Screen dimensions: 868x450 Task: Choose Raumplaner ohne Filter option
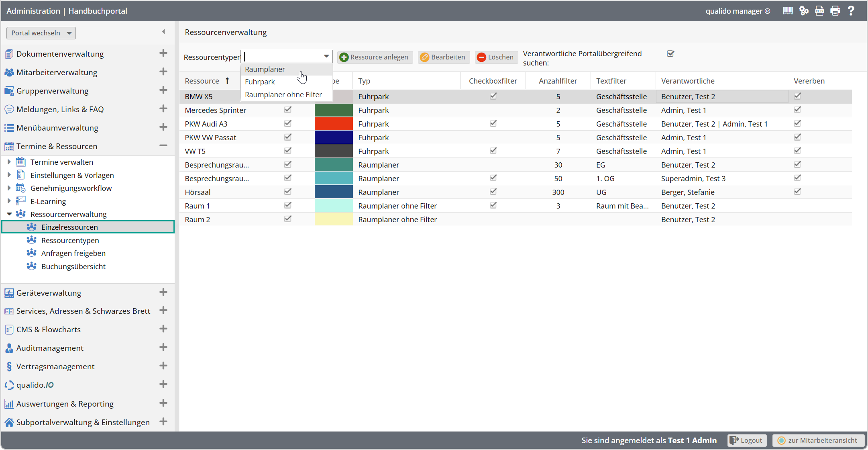[283, 95]
